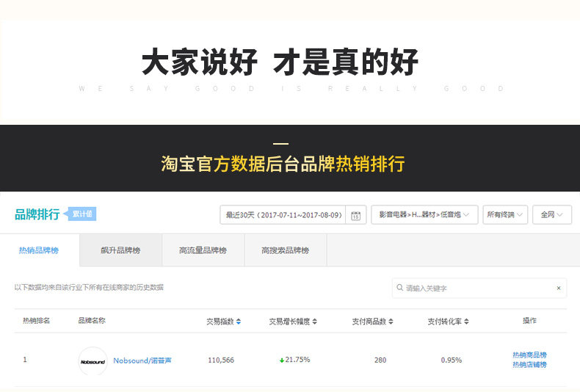Click the Nobsound brand logo
The image size is (580, 392).
(x=93, y=361)
